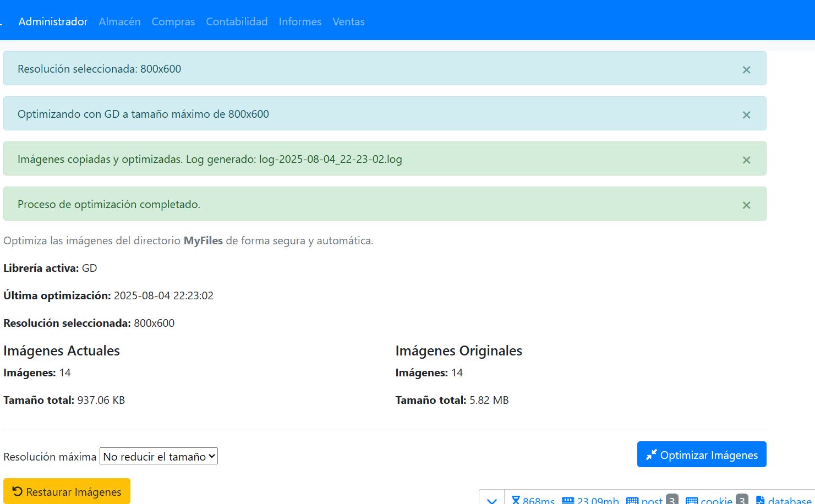This screenshot has height=504, width=815.
Task: Open the Resolución máxima dropdown
Action: [x=158, y=456]
